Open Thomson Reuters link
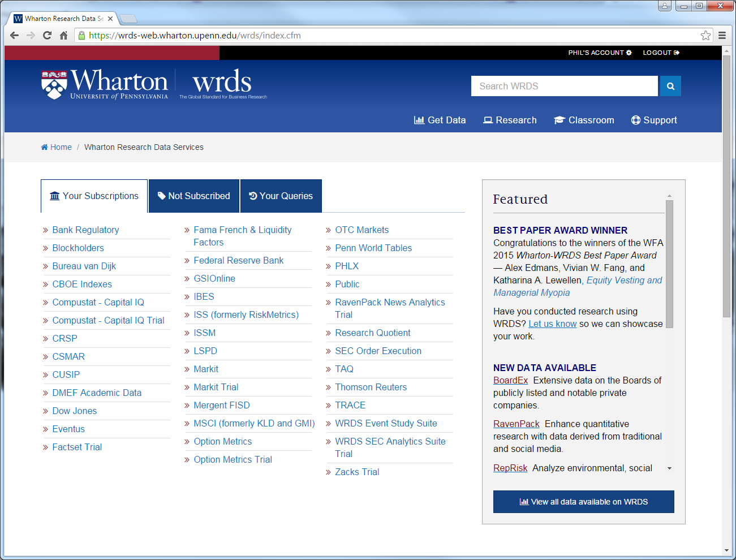Screen dimensions: 736x560 (371, 387)
